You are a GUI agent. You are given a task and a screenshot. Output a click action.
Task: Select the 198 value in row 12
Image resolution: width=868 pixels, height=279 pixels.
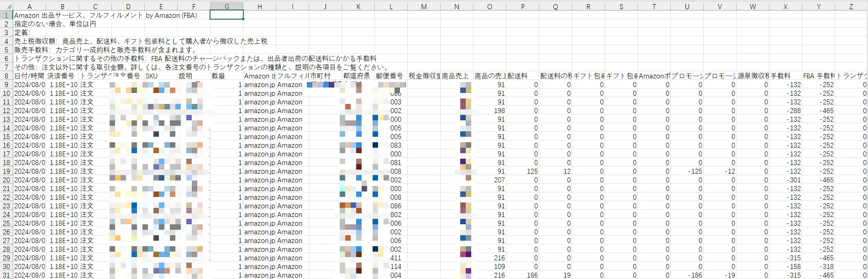(489, 111)
